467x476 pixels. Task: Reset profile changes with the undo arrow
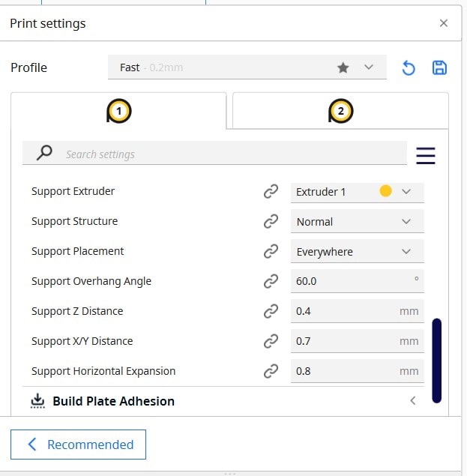tap(409, 68)
